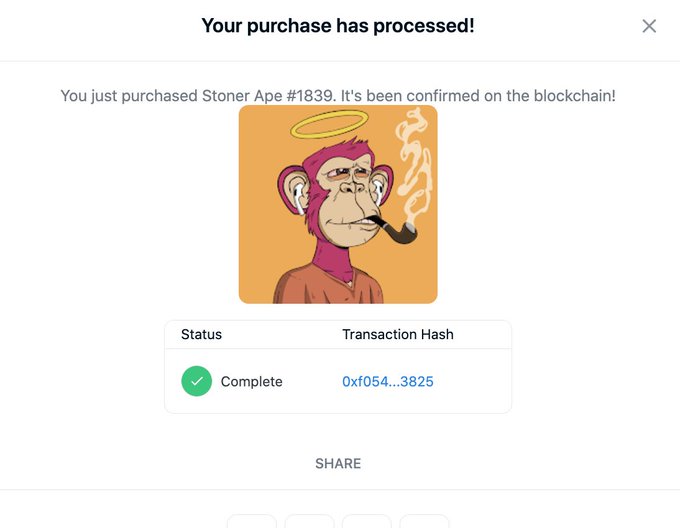680x528 pixels.
Task: Select the leftmost share button
Action: (x=252, y=521)
